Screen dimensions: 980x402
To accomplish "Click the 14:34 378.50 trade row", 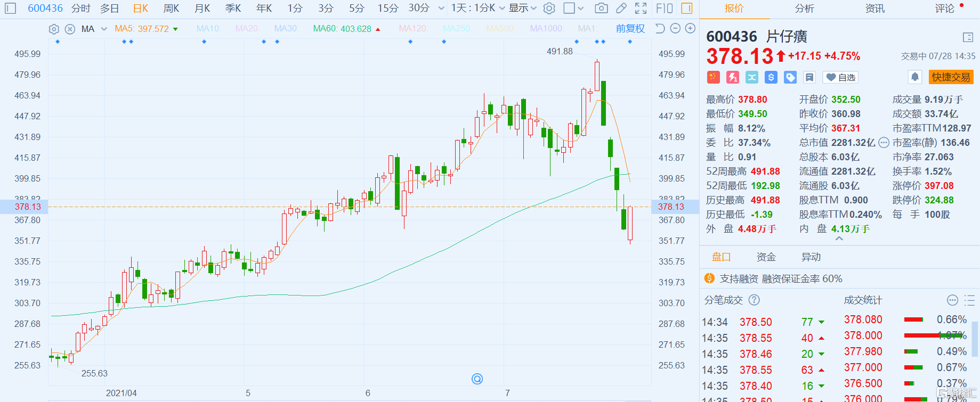I will [x=764, y=322].
